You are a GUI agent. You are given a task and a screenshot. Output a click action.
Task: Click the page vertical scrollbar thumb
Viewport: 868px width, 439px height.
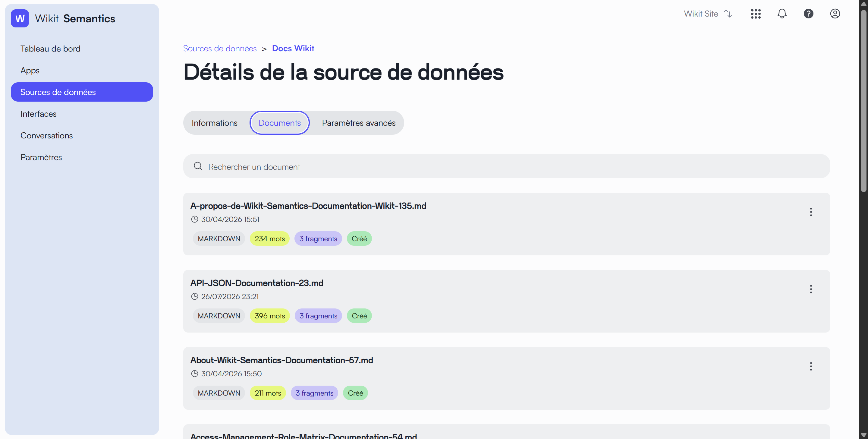863,101
